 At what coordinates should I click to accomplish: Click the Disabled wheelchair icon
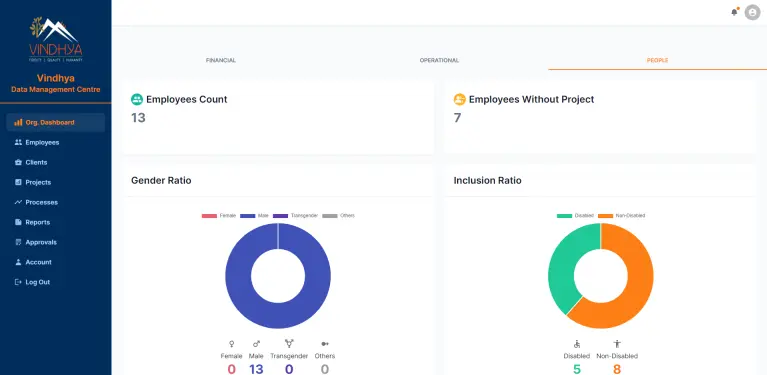click(577, 344)
